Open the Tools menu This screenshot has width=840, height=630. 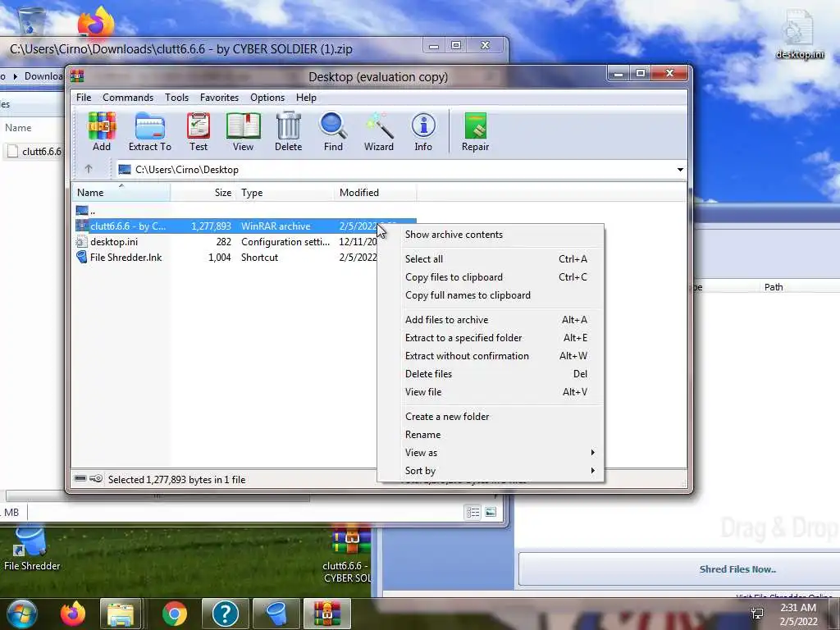[177, 98]
